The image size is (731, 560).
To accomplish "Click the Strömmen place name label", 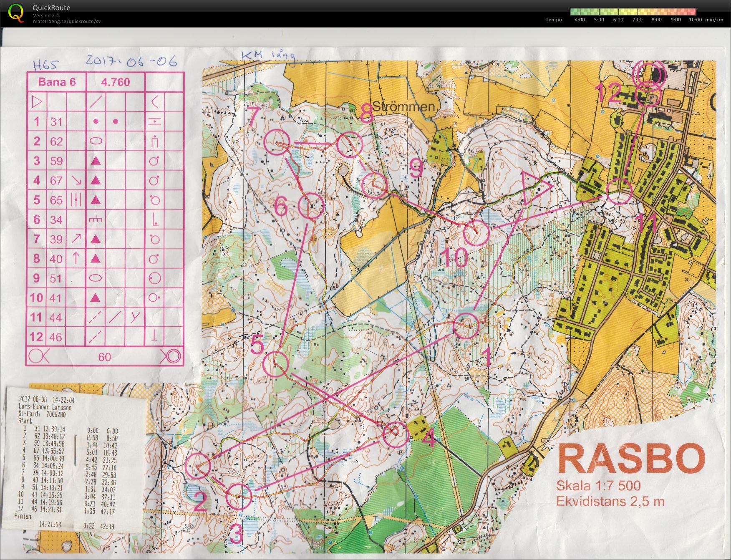I will [403, 107].
